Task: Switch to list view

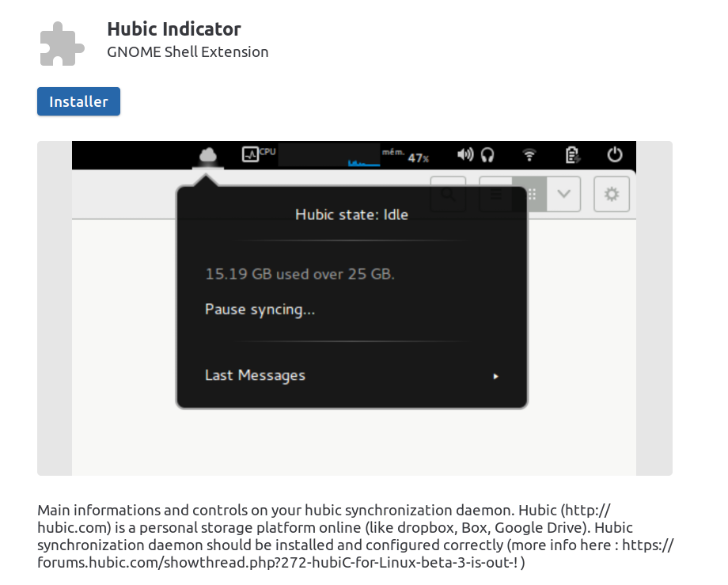Action: [496, 194]
